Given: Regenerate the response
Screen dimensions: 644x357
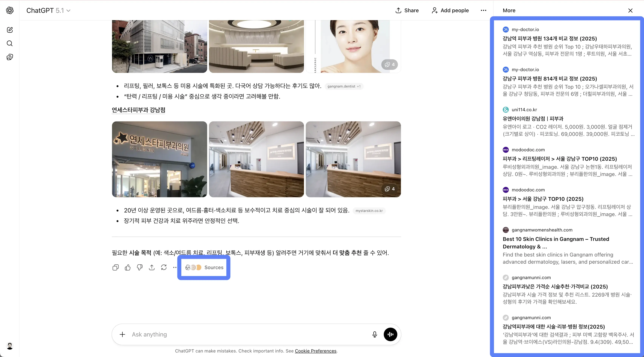Looking at the screenshot, I should (x=164, y=268).
